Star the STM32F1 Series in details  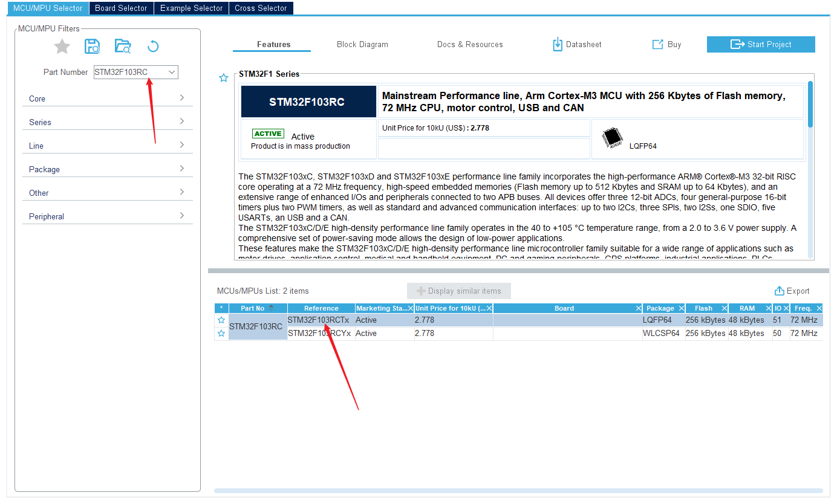point(224,78)
